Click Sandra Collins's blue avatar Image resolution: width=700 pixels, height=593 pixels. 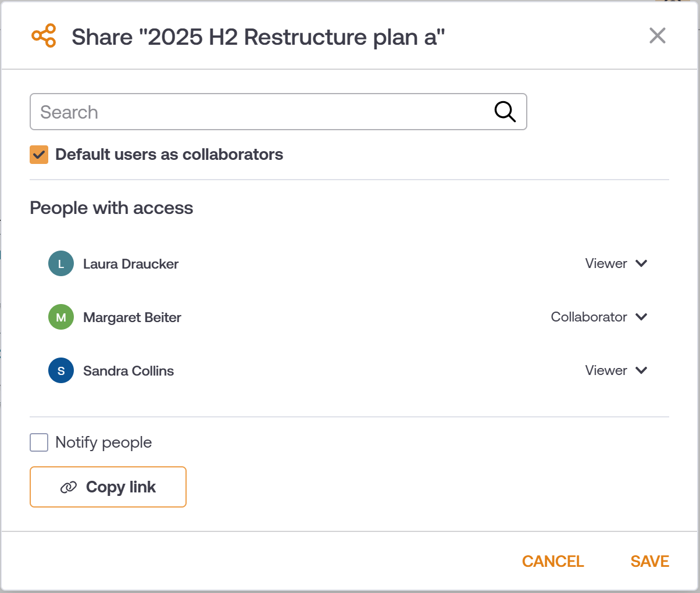click(x=61, y=371)
